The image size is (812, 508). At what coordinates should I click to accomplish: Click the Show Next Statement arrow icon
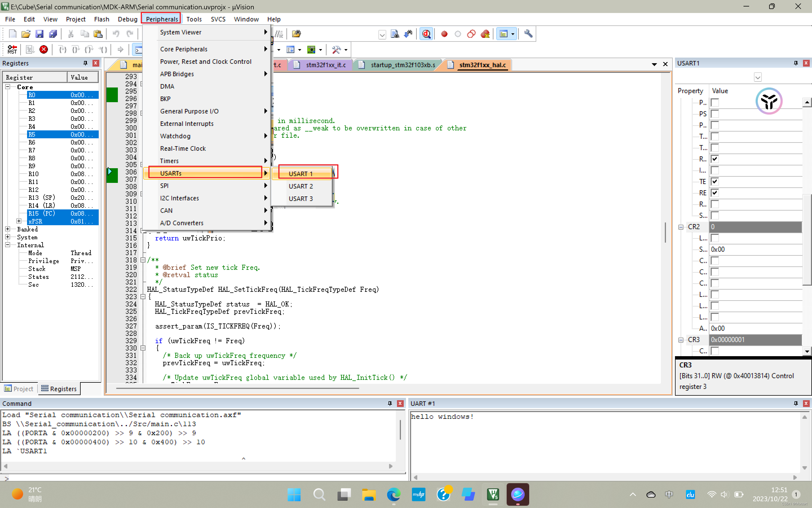pos(120,50)
